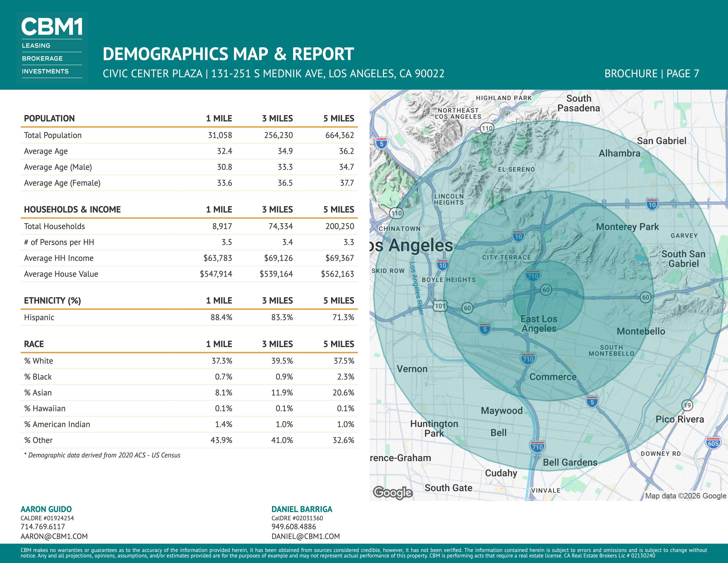This screenshot has height=563, width=728.
Task: Click the Interstate 605 highway shield
Action: [713, 443]
